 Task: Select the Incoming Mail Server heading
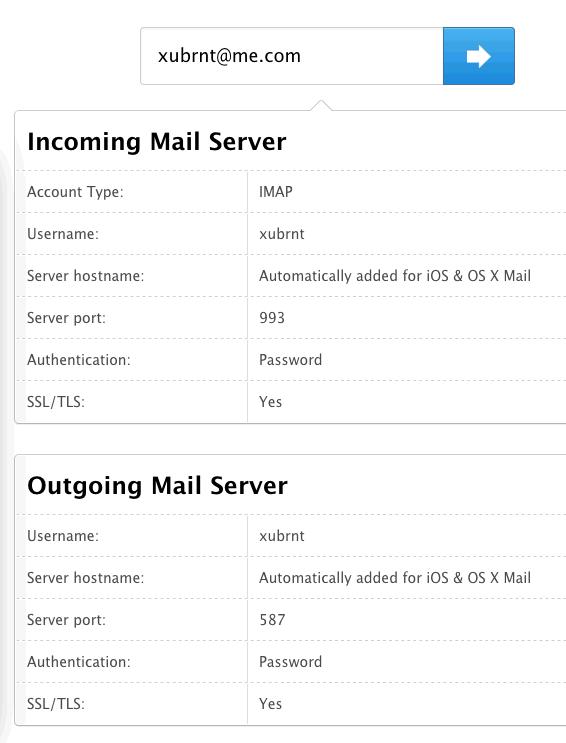pyautogui.click(x=157, y=142)
